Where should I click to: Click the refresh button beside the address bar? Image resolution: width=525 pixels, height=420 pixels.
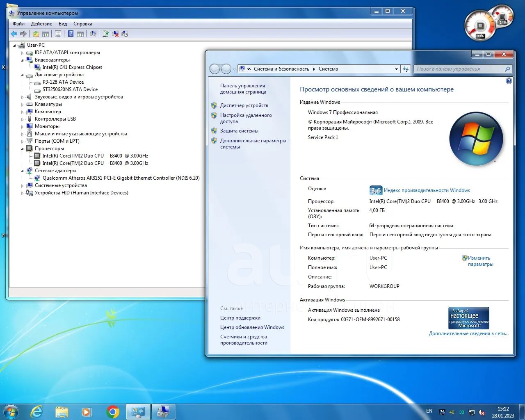click(x=406, y=69)
